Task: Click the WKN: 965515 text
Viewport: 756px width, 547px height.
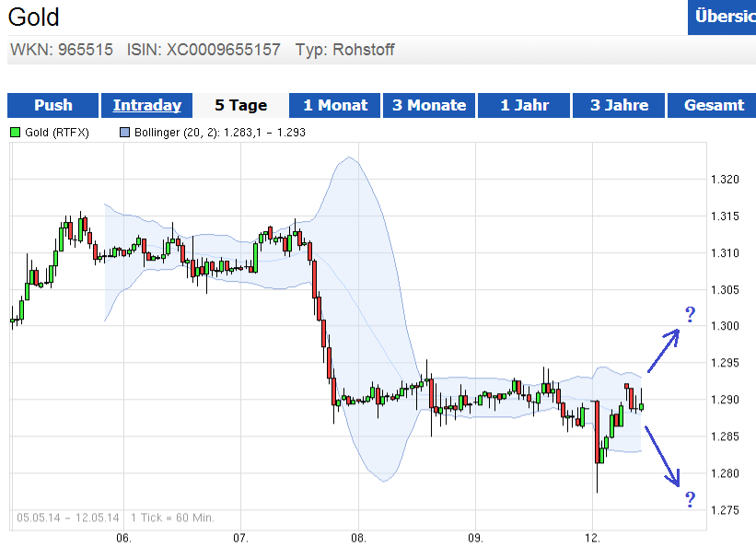Action: click(62, 50)
